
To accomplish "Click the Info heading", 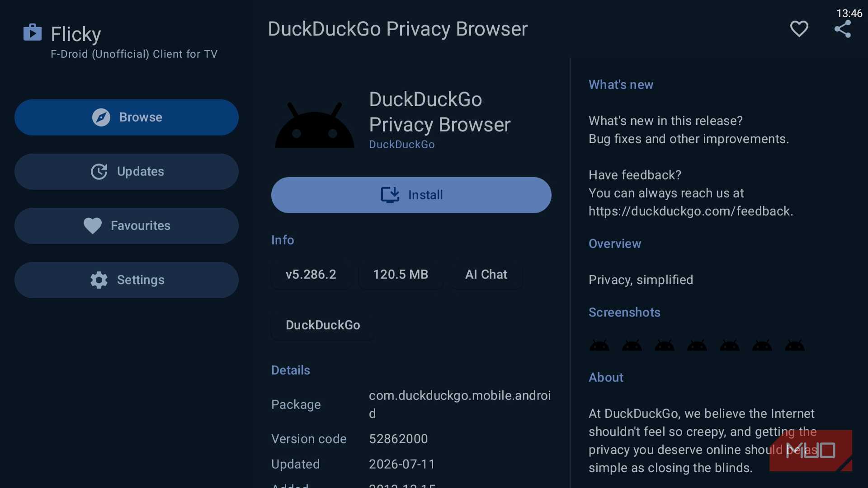I will click(x=283, y=240).
